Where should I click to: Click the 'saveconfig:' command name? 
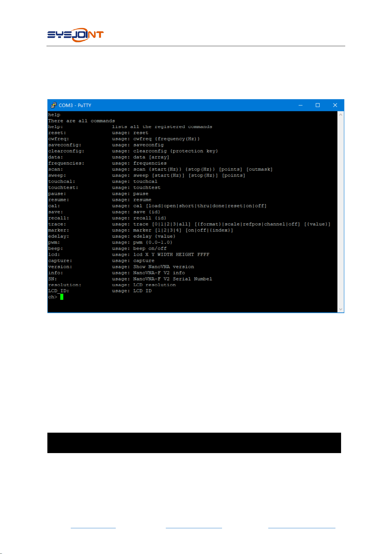pyautogui.click(x=65, y=145)
